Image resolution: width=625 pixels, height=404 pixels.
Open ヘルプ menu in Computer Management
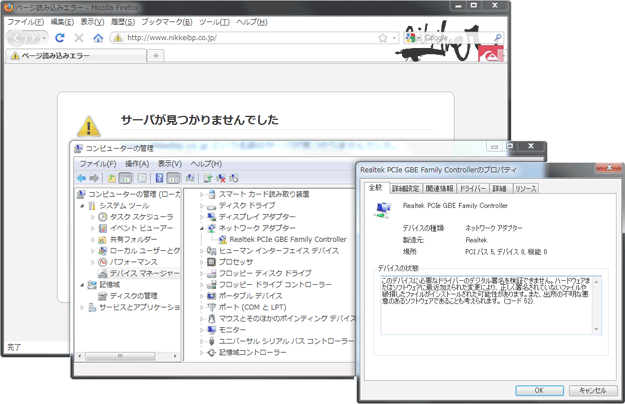pos(206,164)
